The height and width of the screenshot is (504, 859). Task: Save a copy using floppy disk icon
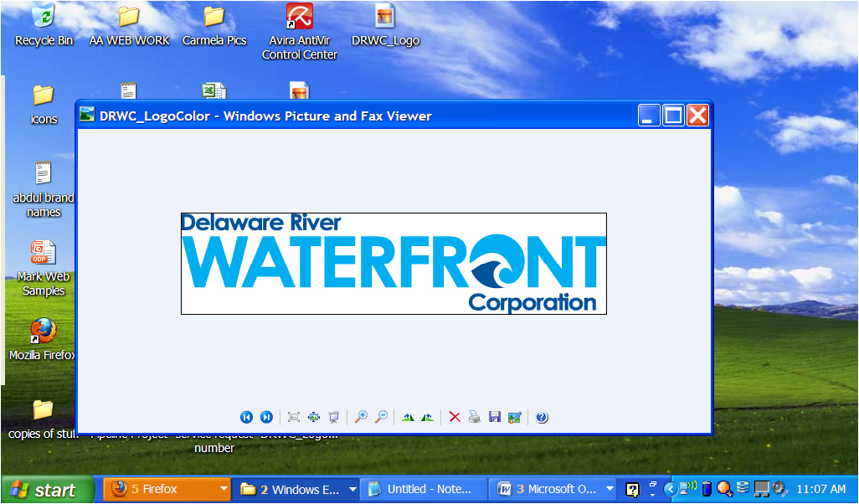coord(495,417)
